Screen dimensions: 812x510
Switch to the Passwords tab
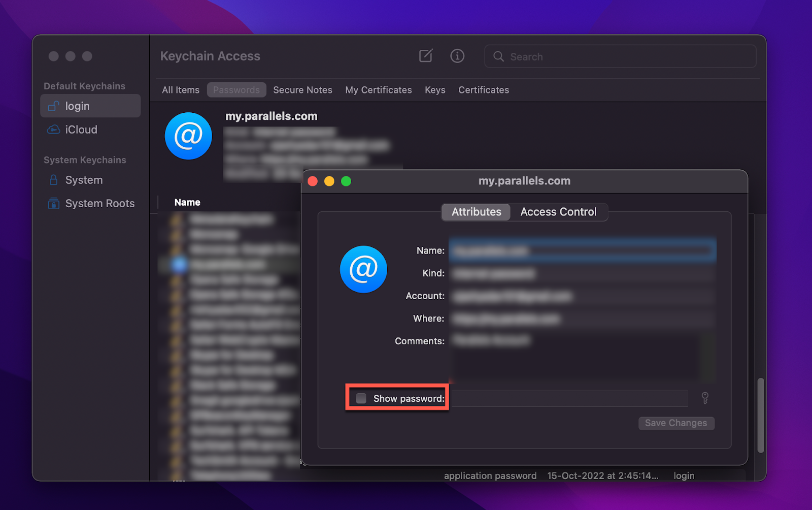236,90
